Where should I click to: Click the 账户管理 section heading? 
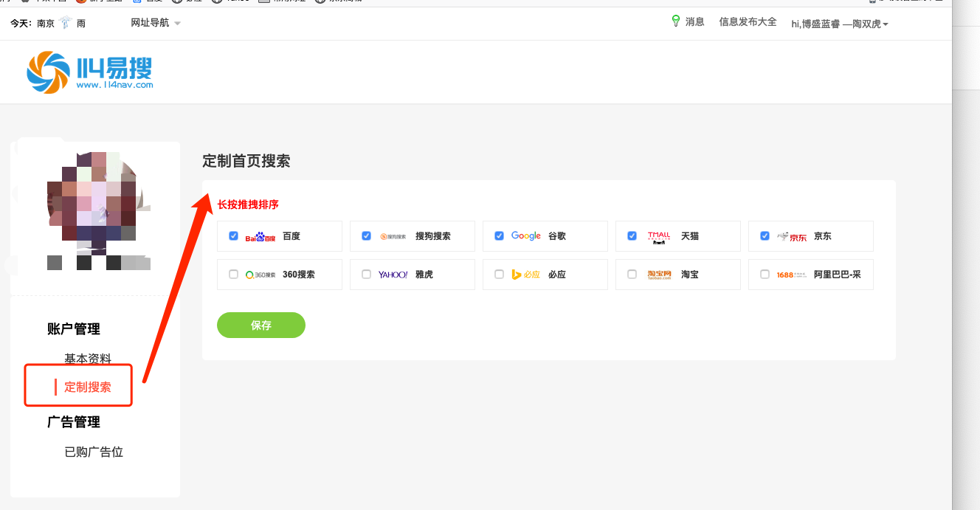74,329
